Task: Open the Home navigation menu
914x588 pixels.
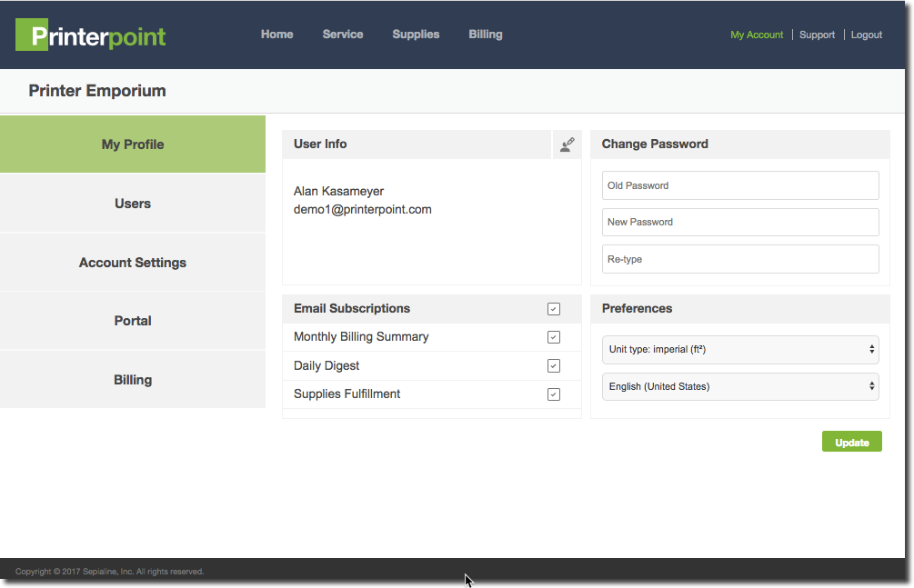Action: click(276, 35)
